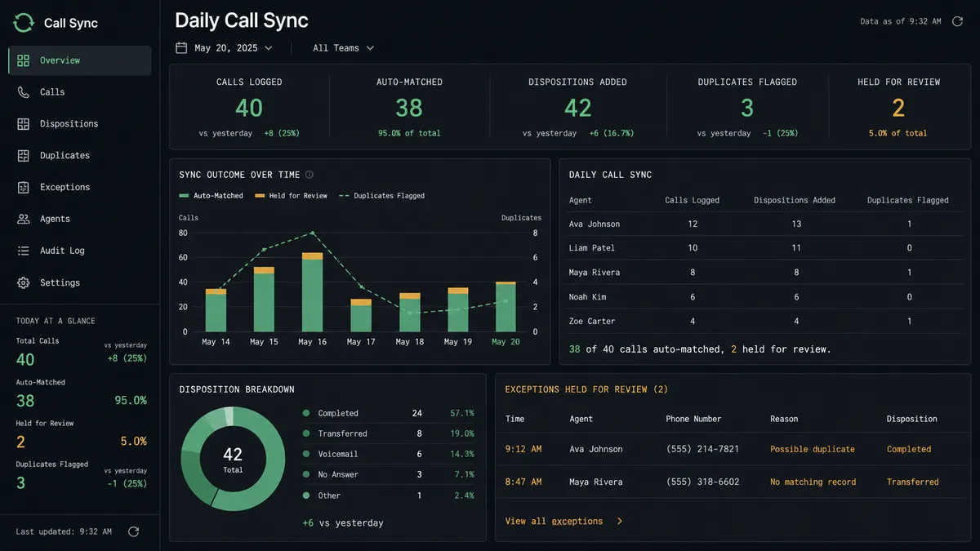
Task: Click the Calls phone icon
Action: click(23, 92)
